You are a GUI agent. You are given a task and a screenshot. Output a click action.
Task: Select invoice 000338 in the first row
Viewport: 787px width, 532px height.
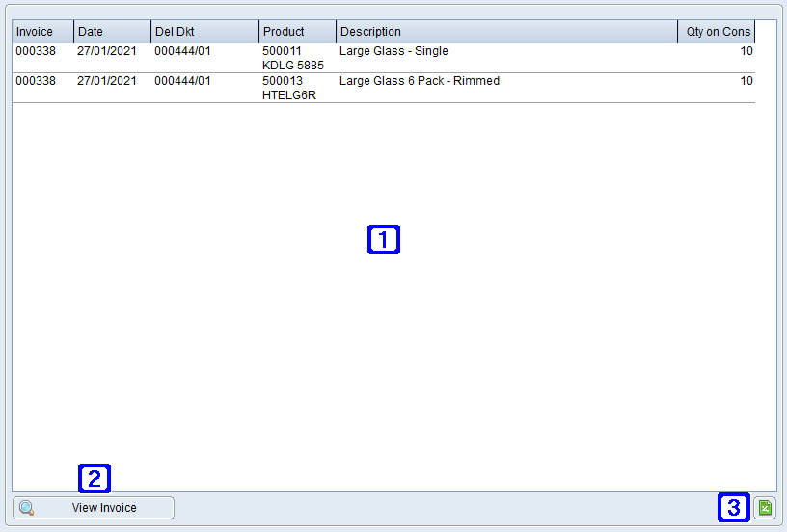(34, 51)
